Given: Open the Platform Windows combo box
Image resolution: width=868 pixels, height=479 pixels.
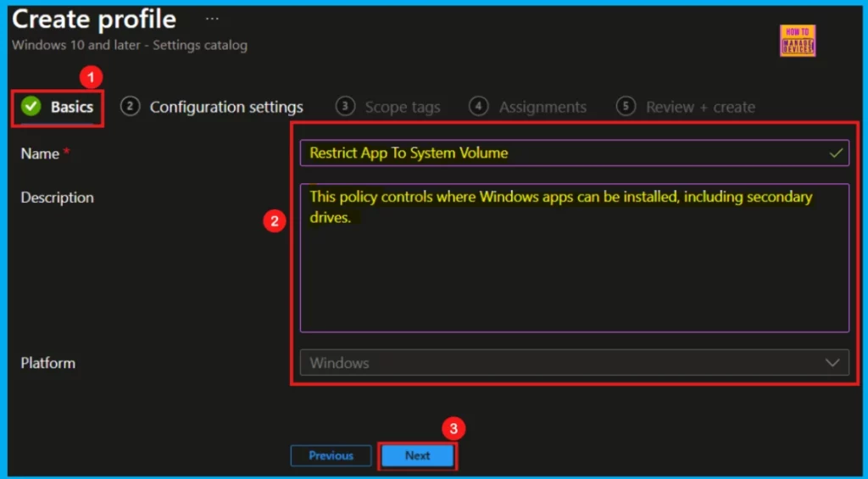Looking at the screenshot, I should pos(575,363).
